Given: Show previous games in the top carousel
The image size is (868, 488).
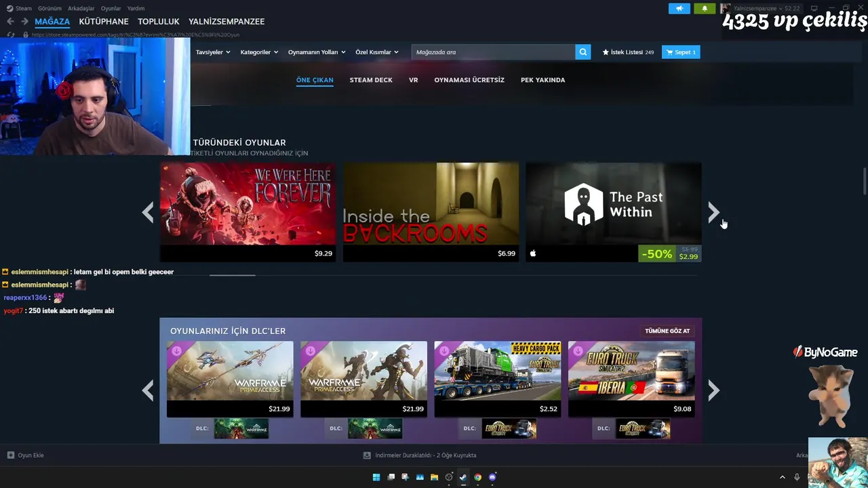Looking at the screenshot, I should pyautogui.click(x=148, y=213).
